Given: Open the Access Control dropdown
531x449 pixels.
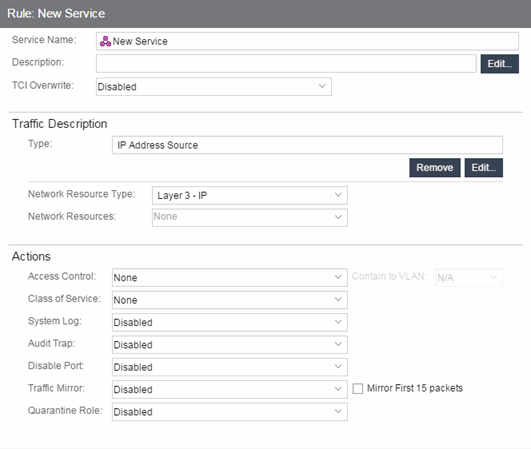Looking at the screenshot, I should coord(230,278).
